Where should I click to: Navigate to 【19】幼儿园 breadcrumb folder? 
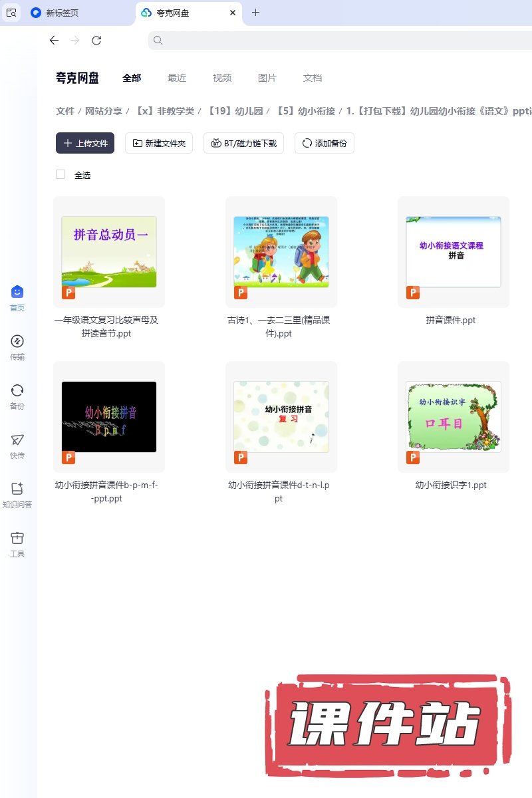click(x=235, y=111)
